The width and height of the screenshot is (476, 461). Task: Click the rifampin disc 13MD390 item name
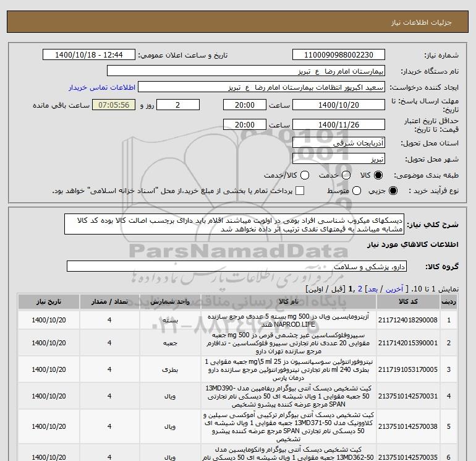pyautogui.click(x=289, y=396)
